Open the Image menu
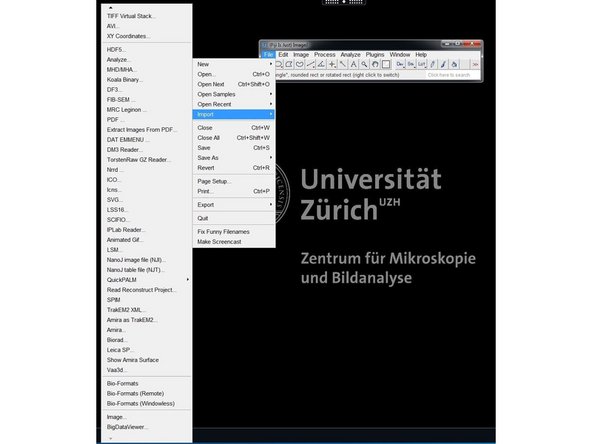The image size is (592, 444). pyautogui.click(x=301, y=55)
